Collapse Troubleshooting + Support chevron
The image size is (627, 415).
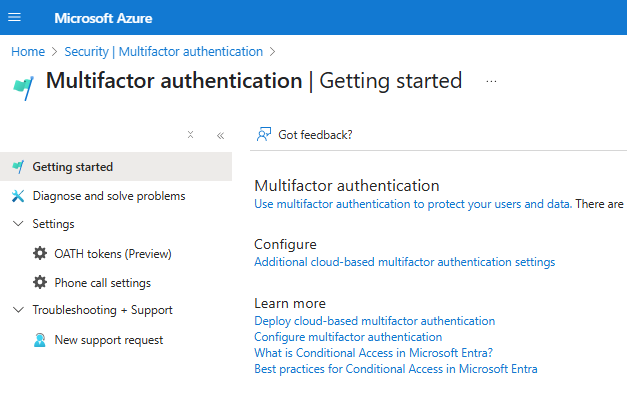18,310
